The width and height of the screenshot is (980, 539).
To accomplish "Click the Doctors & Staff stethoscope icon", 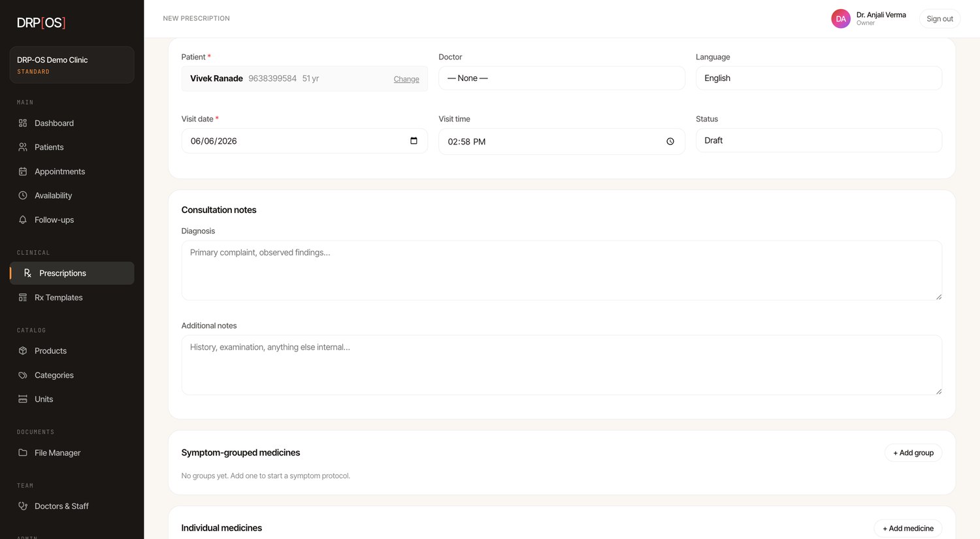I will [23, 506].
